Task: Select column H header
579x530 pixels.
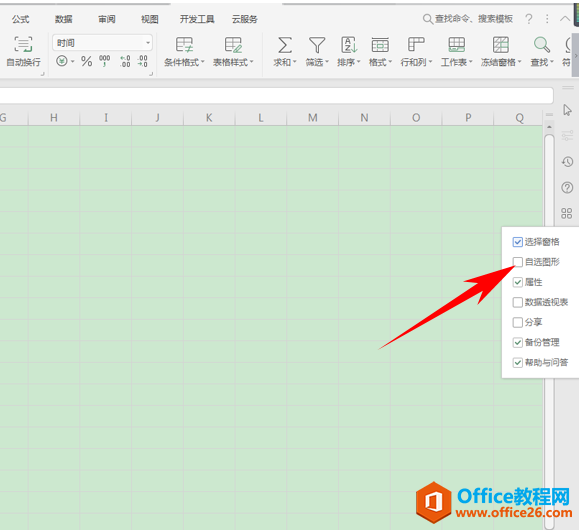Action: pos(54,118)
